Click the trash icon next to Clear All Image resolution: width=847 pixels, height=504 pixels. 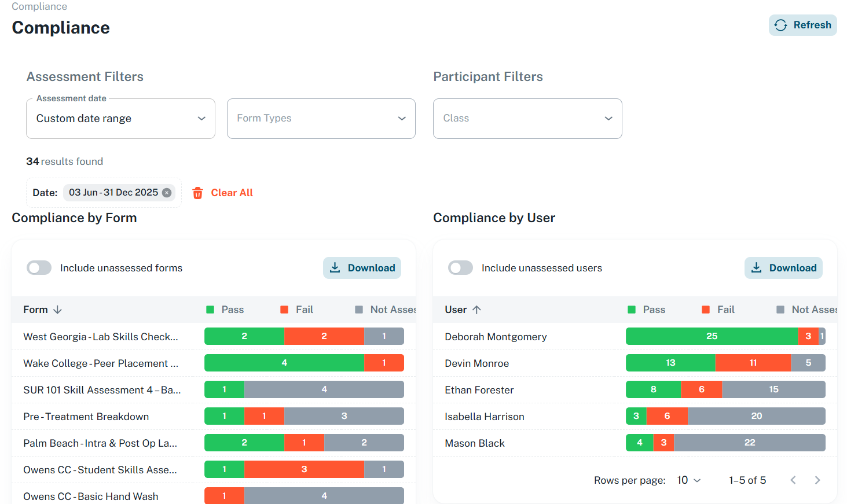pyautogui.click(x=197, y=193)
